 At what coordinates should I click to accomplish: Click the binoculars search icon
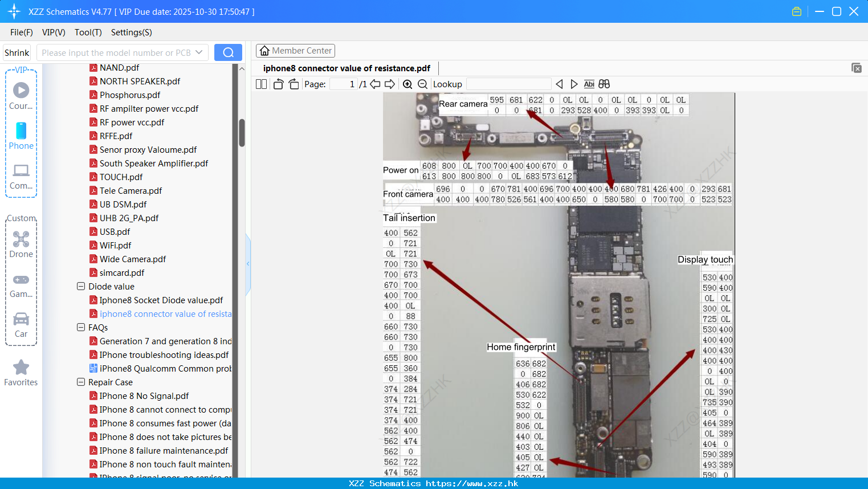pos(604,84)
